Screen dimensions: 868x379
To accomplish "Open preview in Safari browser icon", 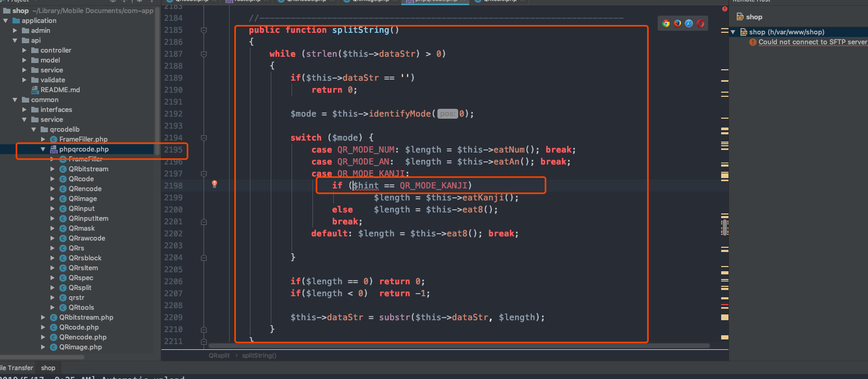I will [x=689, y=23].
